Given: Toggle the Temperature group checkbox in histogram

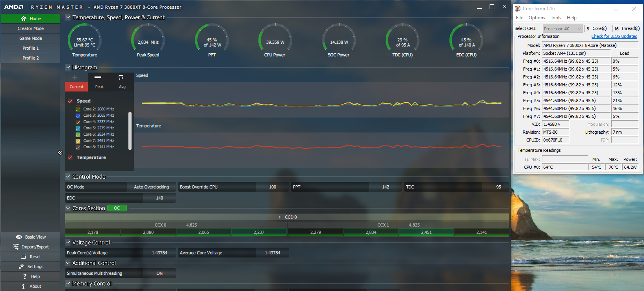Looking at the screenshot, I should pyautogui.click(x=70, y=157).
